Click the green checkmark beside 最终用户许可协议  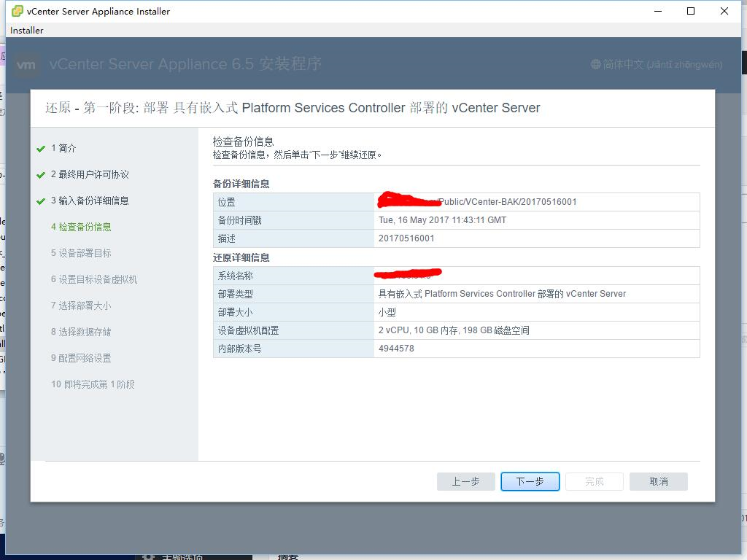pos(41,175)
